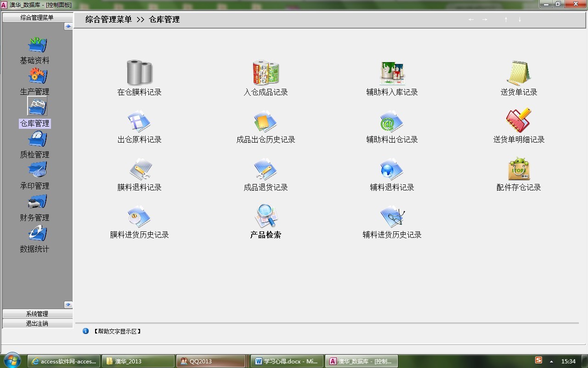Open the 成品退货记录 icon
This screenshot has width=588, height=368.
click(x=266, y=170)
